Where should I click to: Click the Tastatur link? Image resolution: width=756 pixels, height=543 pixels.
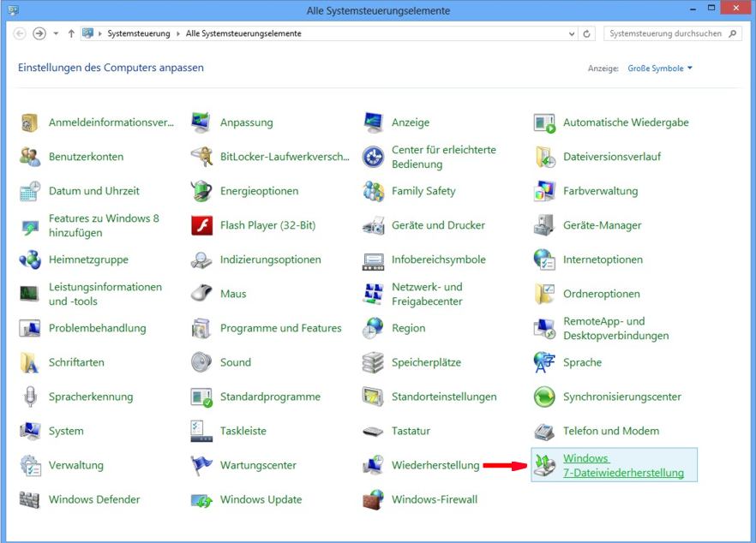pyautogui.click(x=411, y=431)
